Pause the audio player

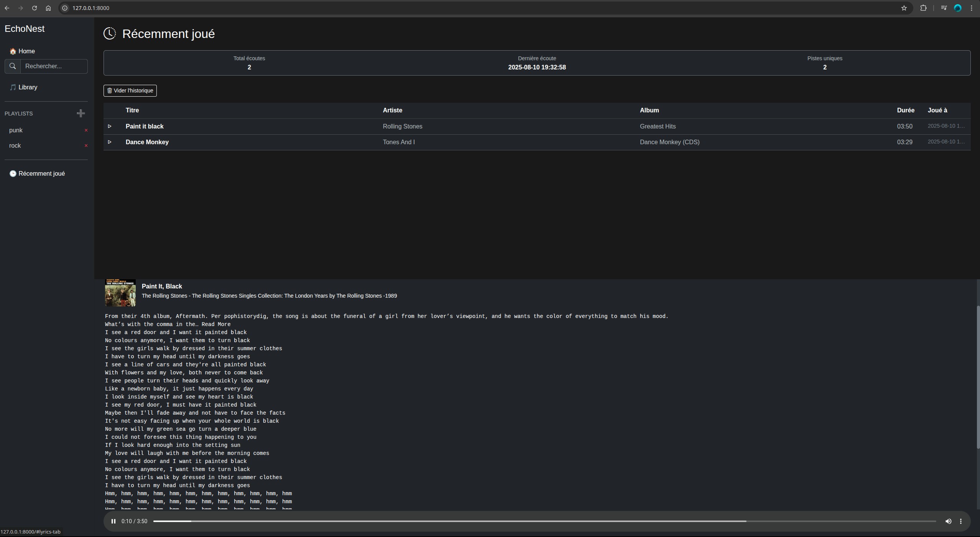pos(113,521)
